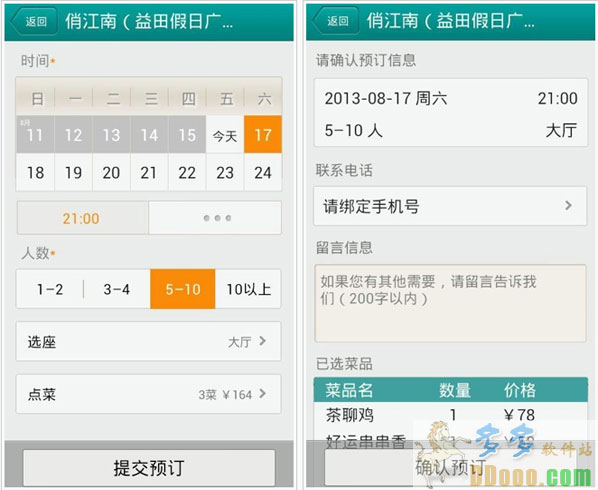Screen dimensions: 598x490
Task: Submit booking with 提交预订 button
Action: point(149,468)
